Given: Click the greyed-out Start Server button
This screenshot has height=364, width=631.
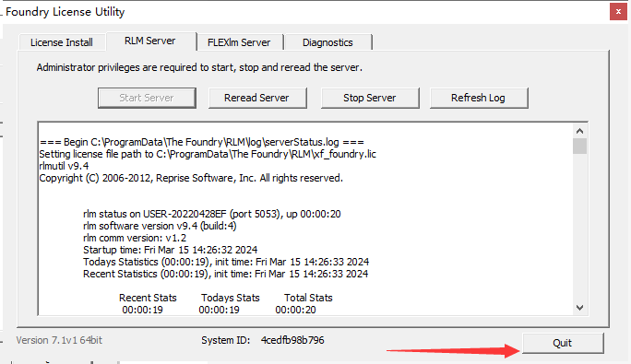Looking at the screenshot, I should (147, 98).
